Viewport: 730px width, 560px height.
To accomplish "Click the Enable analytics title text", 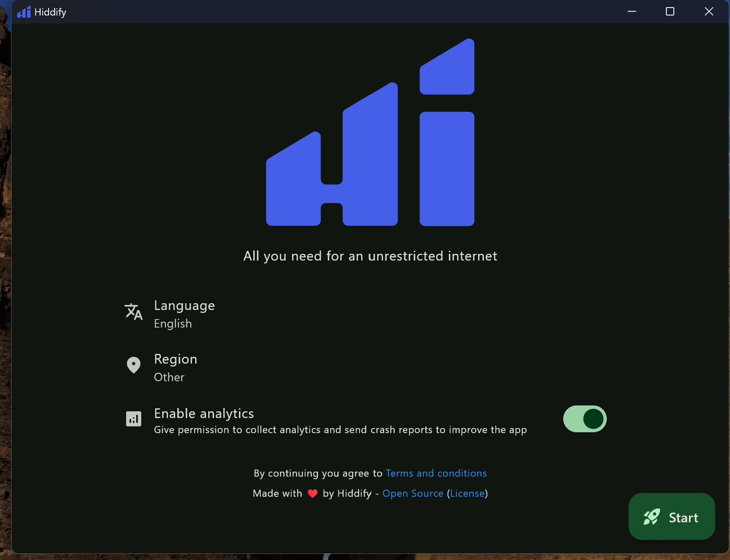I will tap(204, 413).
